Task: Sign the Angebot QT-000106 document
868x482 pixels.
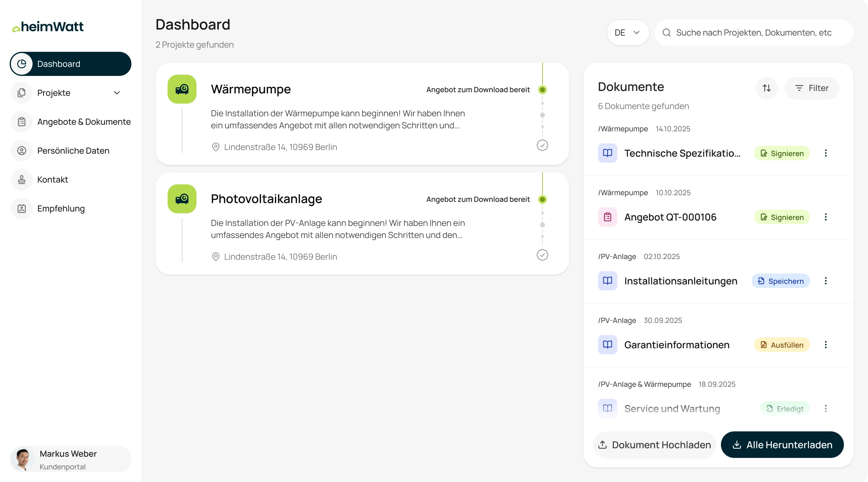Action: (782, 217)
